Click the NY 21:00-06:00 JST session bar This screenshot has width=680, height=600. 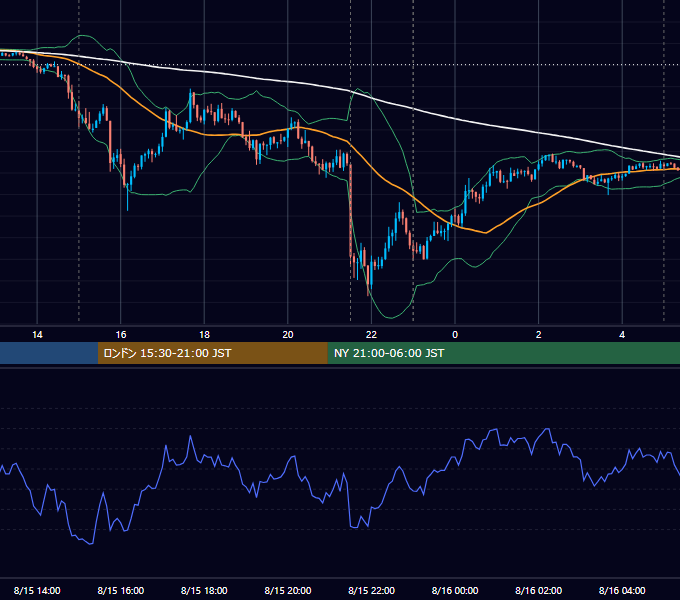click(x=503, y=353)
